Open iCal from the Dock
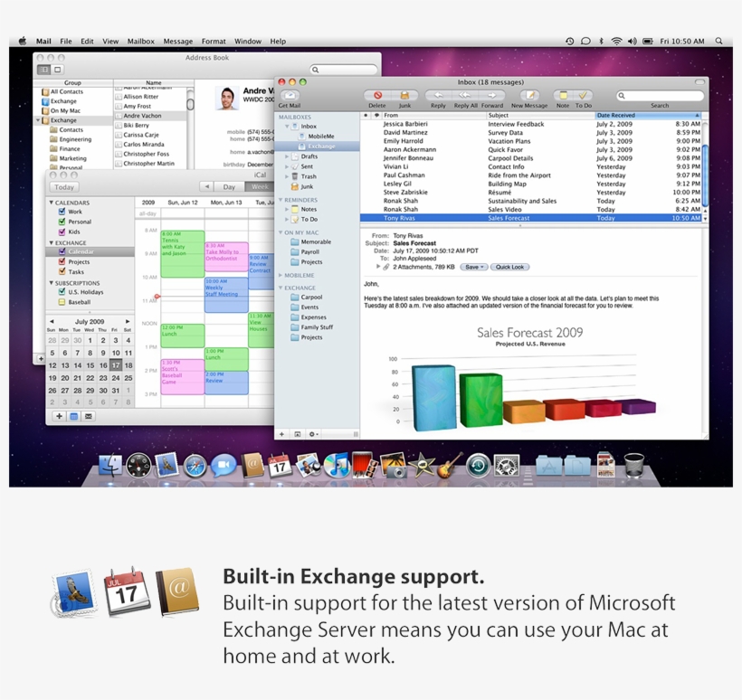This screenshot has width=742, height=700. [x=279, y=465]
